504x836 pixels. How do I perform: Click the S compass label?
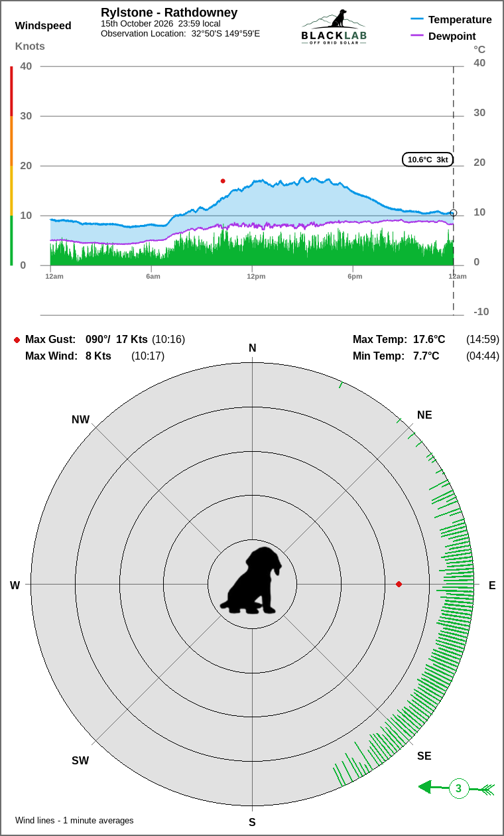[252, 822]
